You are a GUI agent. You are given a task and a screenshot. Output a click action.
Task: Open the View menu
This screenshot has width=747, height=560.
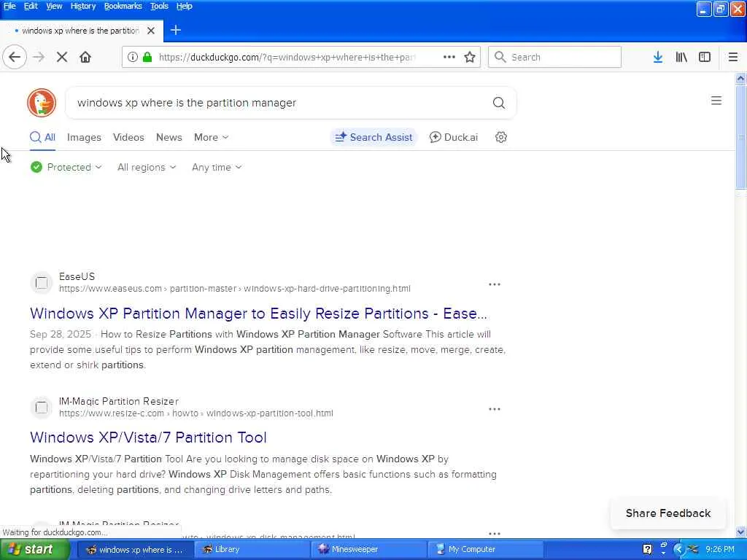(x=54, y=6)
